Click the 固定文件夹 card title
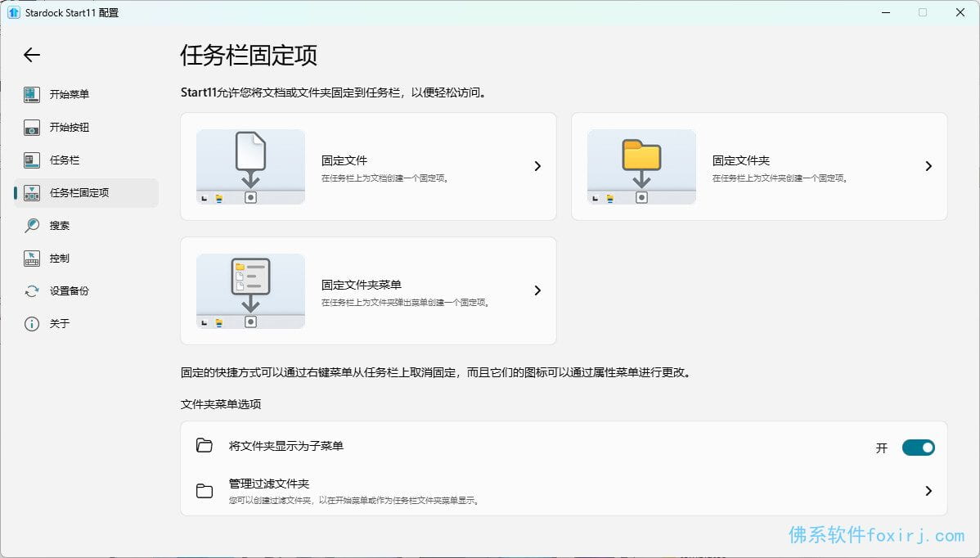Screen dimensions: 980x558 click(x=741, y=160)
